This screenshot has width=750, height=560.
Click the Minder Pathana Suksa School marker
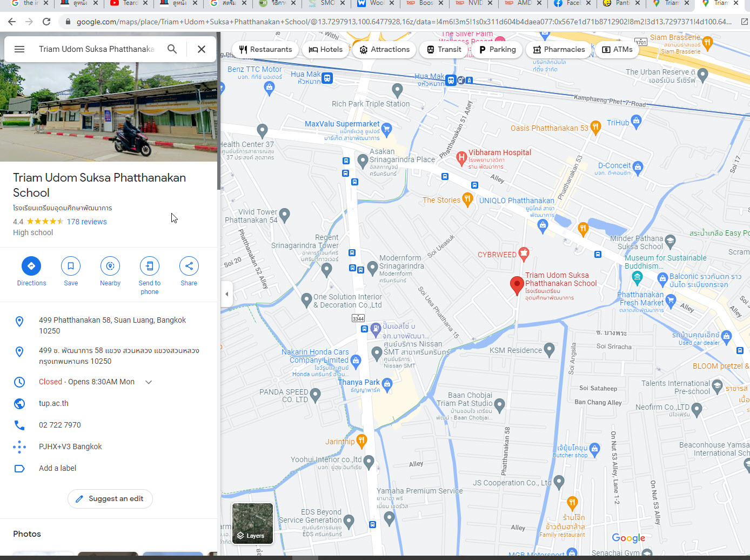pos(671,241)
